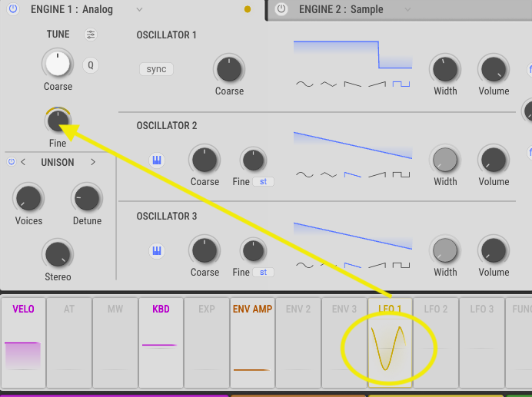Image resolution: width=532 pixels, height=397 pixels.
Task: Toggle the Unison power switch
Action: coord(11,162)
